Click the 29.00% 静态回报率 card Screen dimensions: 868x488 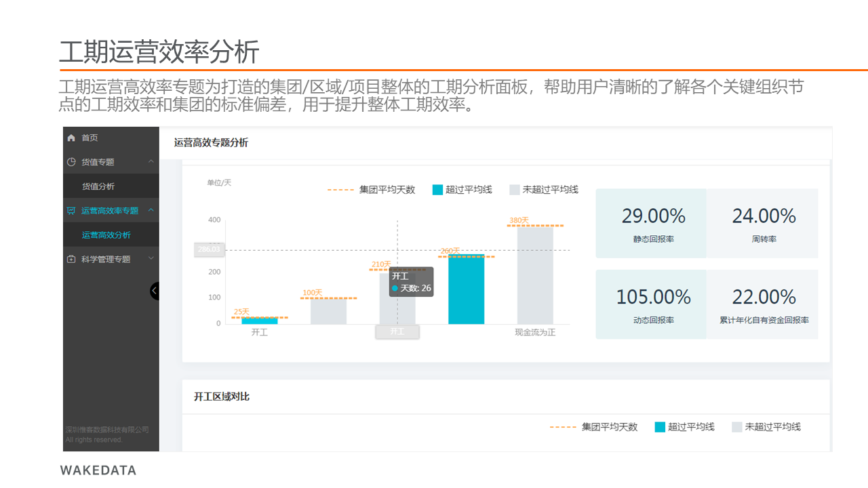(x=651, y=224)
